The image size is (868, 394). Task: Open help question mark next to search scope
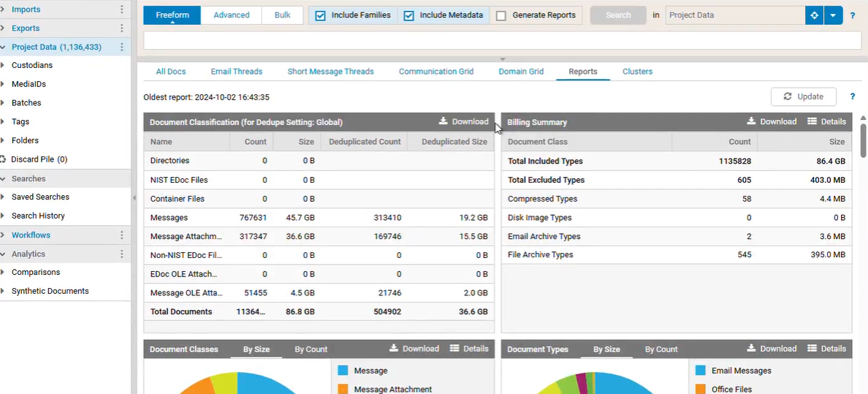853,15
